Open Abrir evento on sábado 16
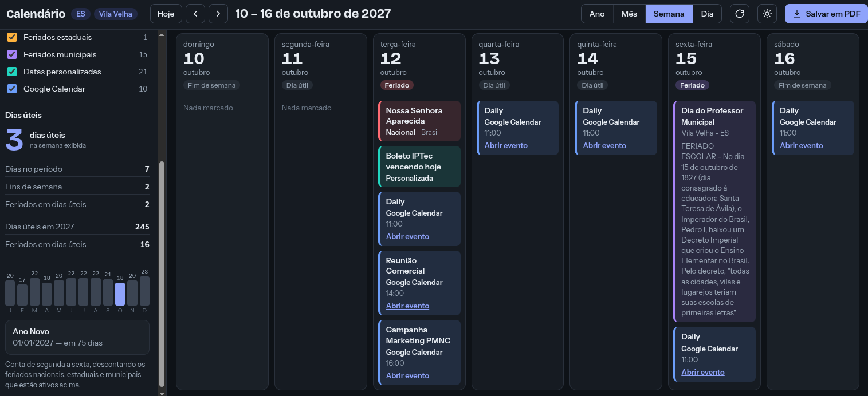The width and height of the screenshot is (868, 396). click(802, 145)
